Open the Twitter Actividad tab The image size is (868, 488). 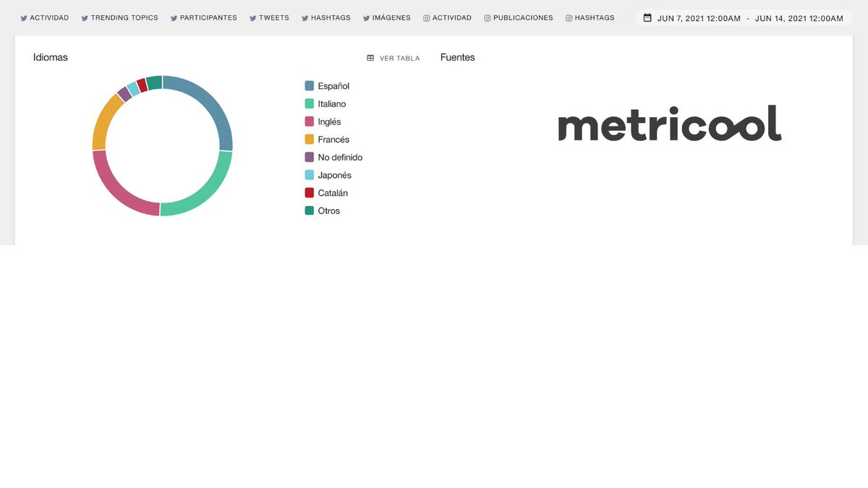[x=45, y=18]
